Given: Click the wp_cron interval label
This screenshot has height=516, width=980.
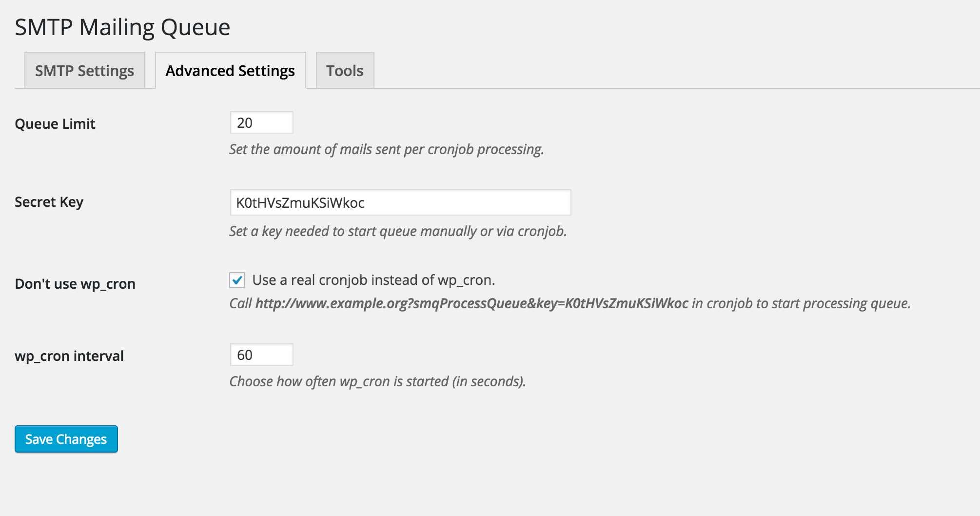Looking at the screenshot, I should 69,356.
